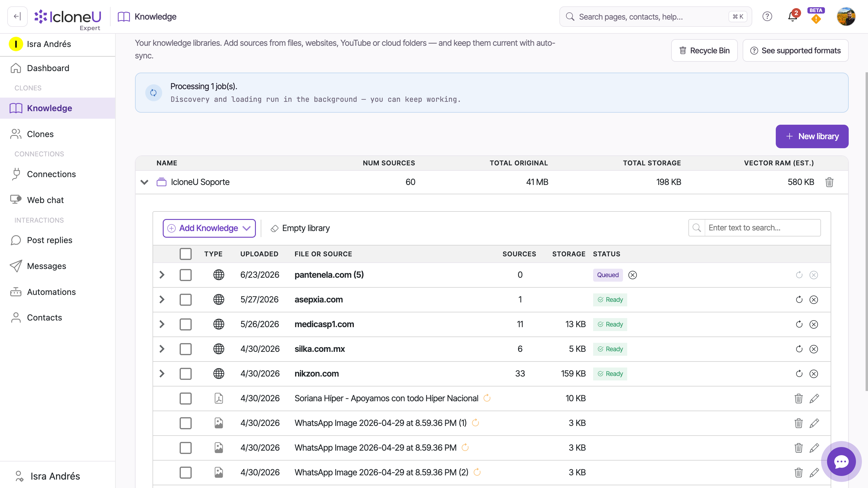
Task: Expand the pantenela.com (5) row
Action: [x=162, y=275]
